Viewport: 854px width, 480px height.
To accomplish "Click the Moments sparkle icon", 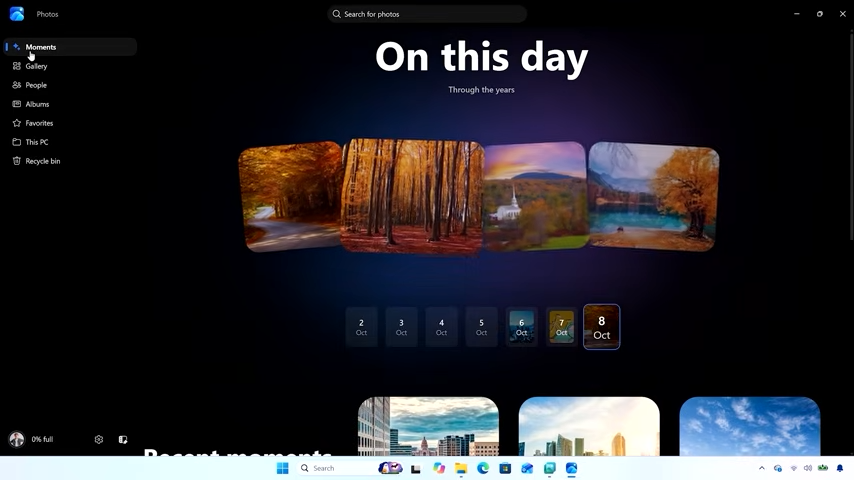I will pos(17,47).
